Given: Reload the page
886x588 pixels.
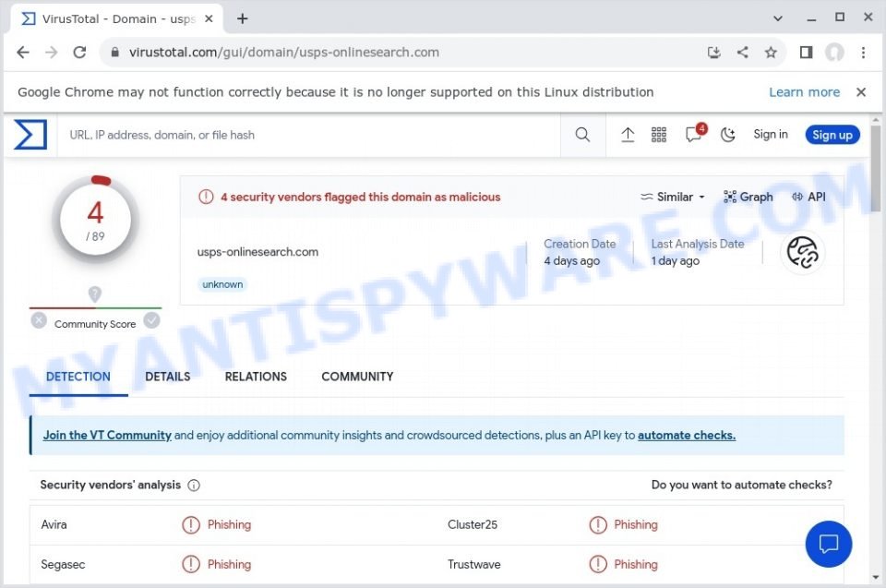Looking at the screenshot, I should click(x=79, y=53).
